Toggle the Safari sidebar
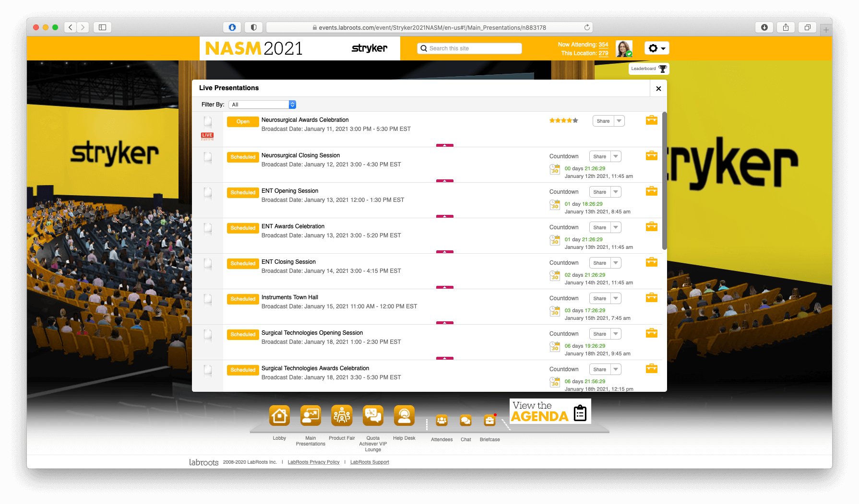Image resolution: width=859 pixels, height=504 pixels. tap(102, 27)
